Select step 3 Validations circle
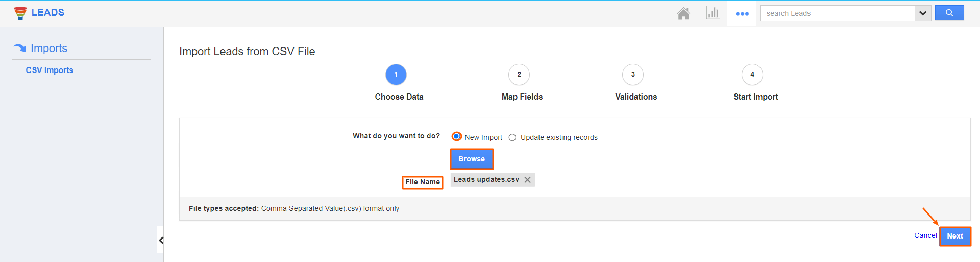 633,75
